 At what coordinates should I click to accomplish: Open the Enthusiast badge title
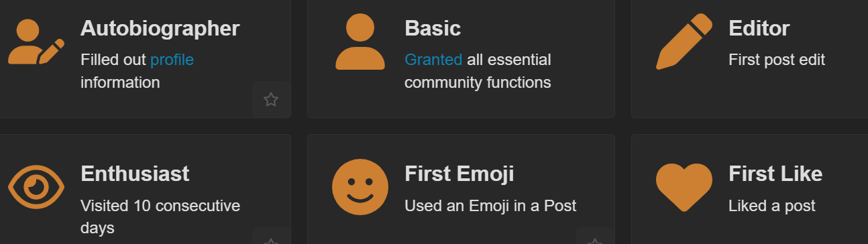coord(135,174)
